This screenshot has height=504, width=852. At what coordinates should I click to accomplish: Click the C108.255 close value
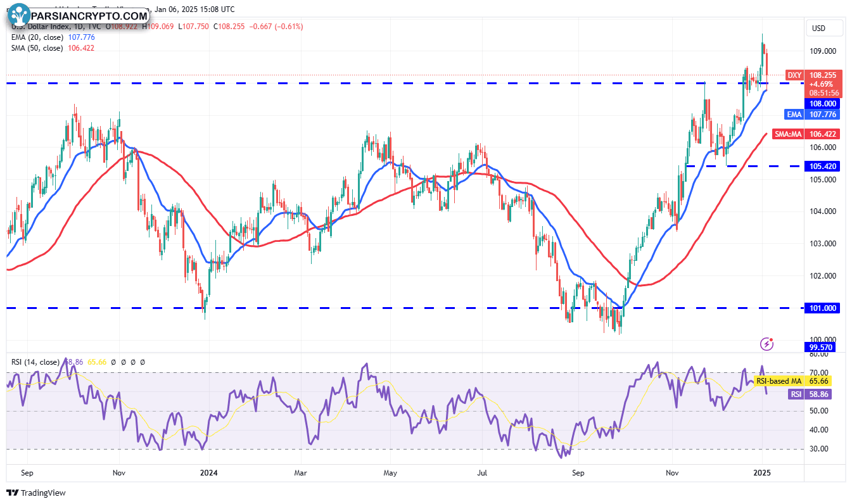pyautogui.click(x=228, y=27)
